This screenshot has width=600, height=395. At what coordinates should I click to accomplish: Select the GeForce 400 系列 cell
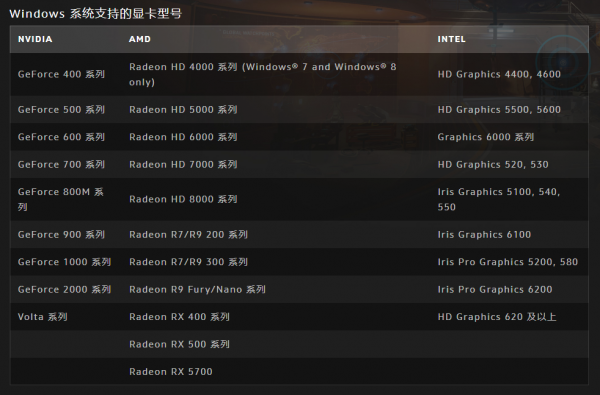point(61,74)
